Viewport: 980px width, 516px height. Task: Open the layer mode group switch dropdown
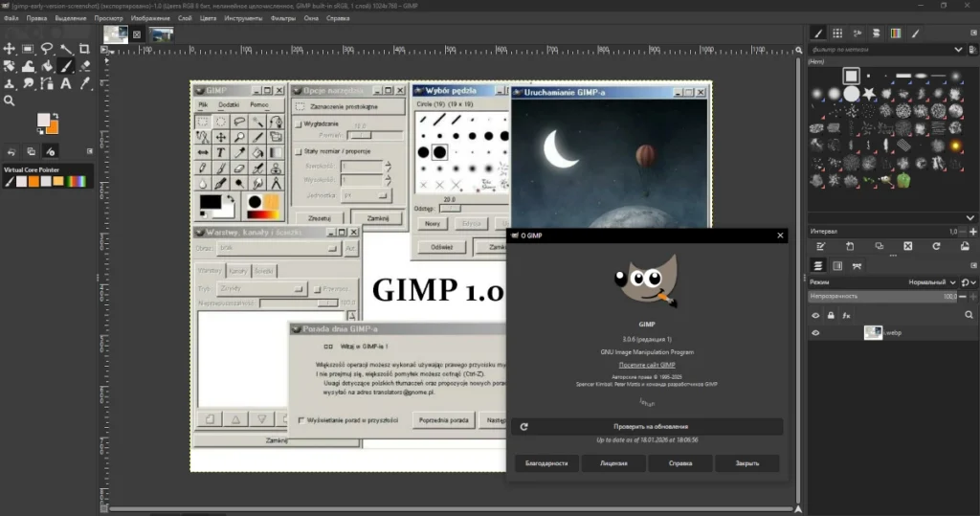[x=969, y=282]
